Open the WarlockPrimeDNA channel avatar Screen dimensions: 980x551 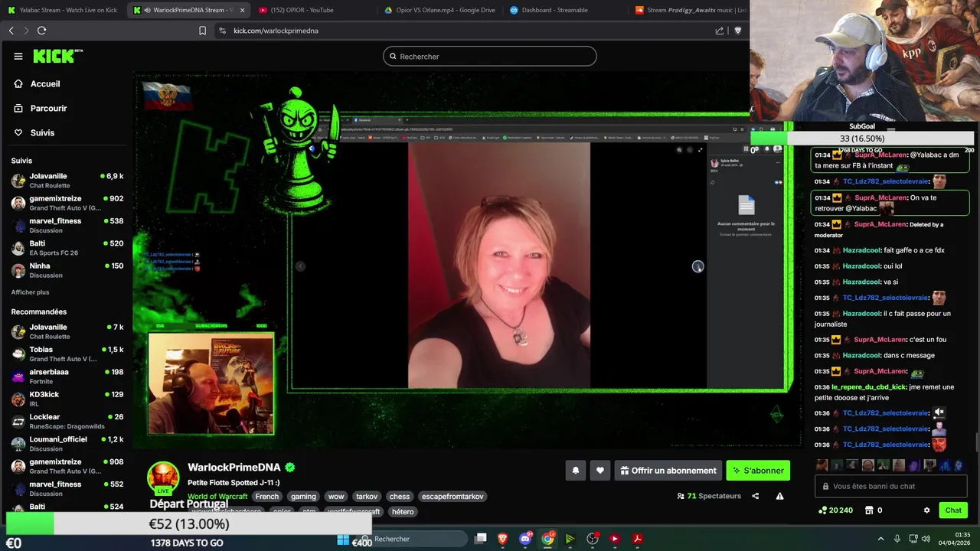pos(163,478)
